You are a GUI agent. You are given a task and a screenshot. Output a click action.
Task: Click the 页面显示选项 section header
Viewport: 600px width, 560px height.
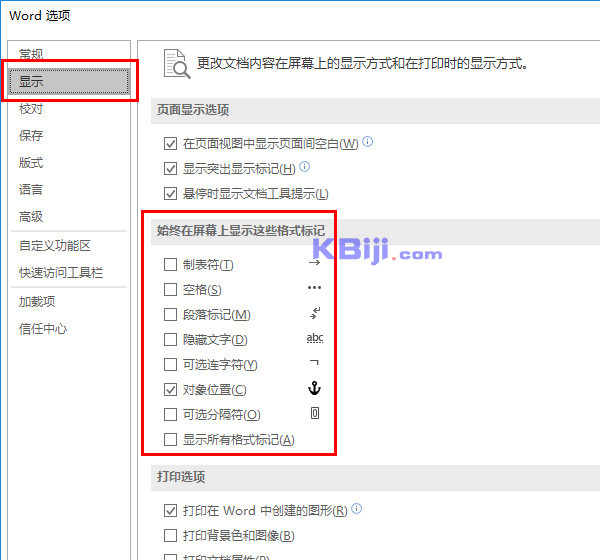(193, 110)
